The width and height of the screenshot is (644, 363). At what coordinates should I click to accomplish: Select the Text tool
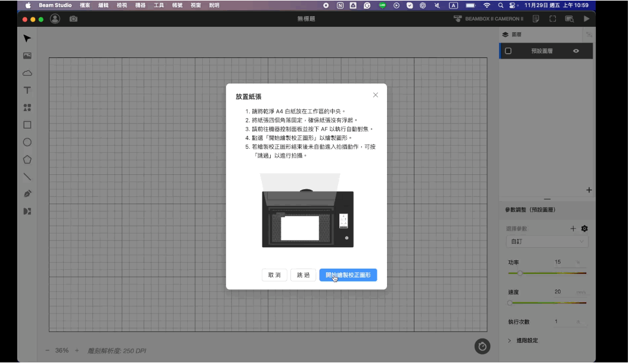point(27,90)
